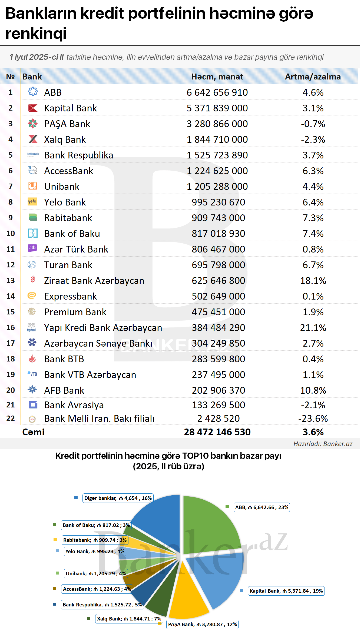Click the AccessBank logo icon
This screenshot has height=644, width=364.
(x=33, y=170)
